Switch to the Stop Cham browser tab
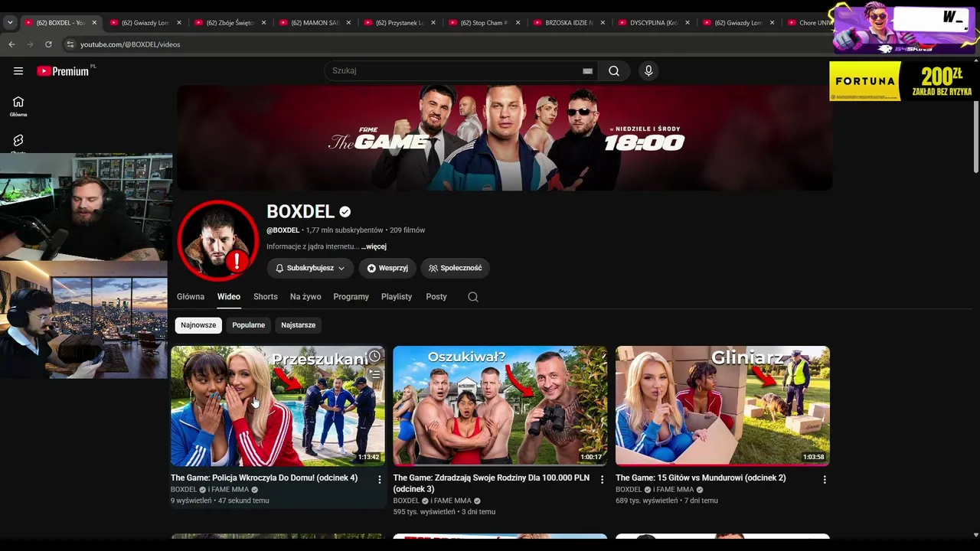 (484, 23)
